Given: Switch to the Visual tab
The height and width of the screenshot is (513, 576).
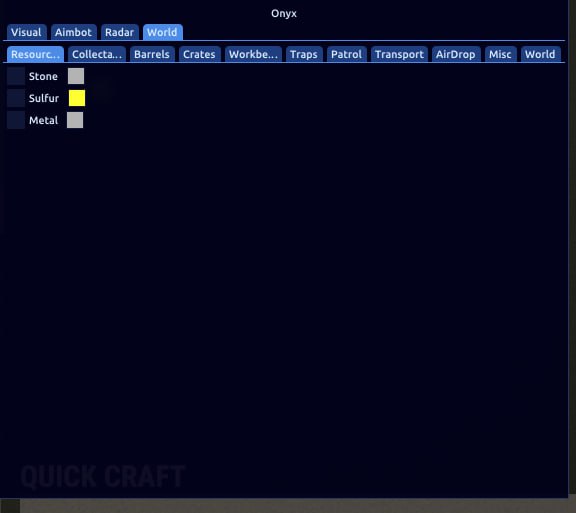Looking at the screenshot, I should (x=26, y=32).
